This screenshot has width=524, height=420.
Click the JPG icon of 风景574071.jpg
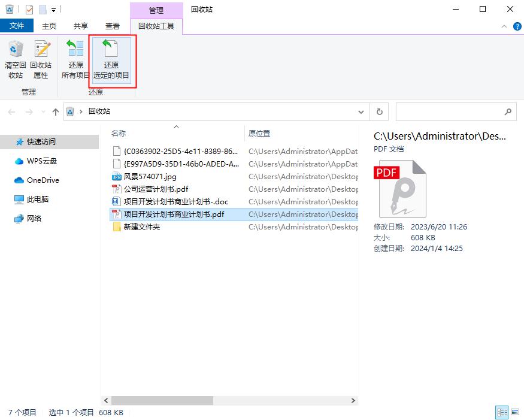(116, 177)
